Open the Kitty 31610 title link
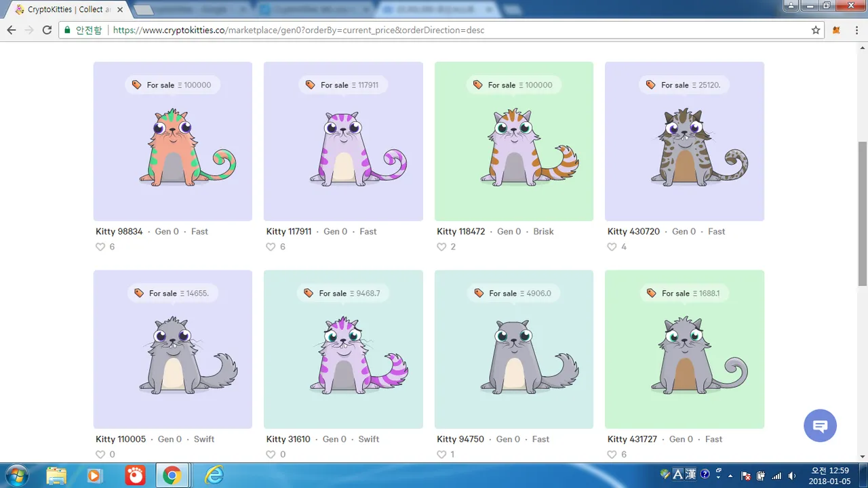 (x=288, y=439)
